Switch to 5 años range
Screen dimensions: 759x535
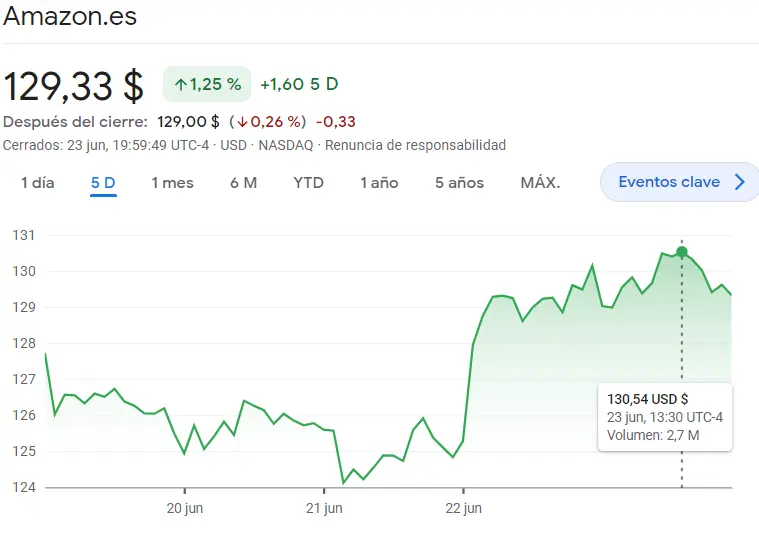point(459,183)
